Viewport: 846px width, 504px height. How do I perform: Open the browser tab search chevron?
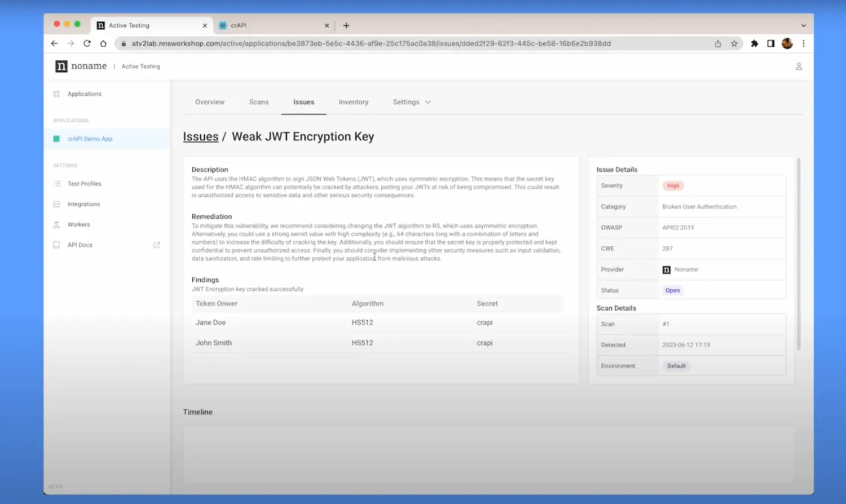pyautogui.click(x=803, y=25)
